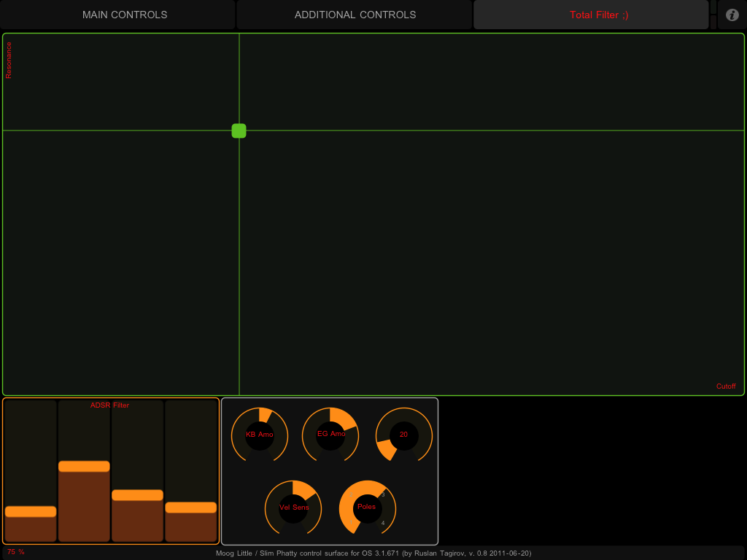Click the Moog Little / Slim Phatty footer text
The image size is (747, 560).
(x=373, y=553)
